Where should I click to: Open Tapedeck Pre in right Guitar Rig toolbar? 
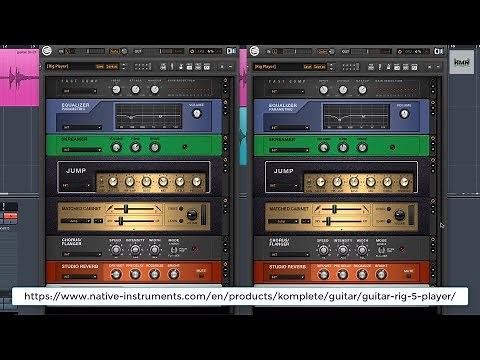(371, 67)
